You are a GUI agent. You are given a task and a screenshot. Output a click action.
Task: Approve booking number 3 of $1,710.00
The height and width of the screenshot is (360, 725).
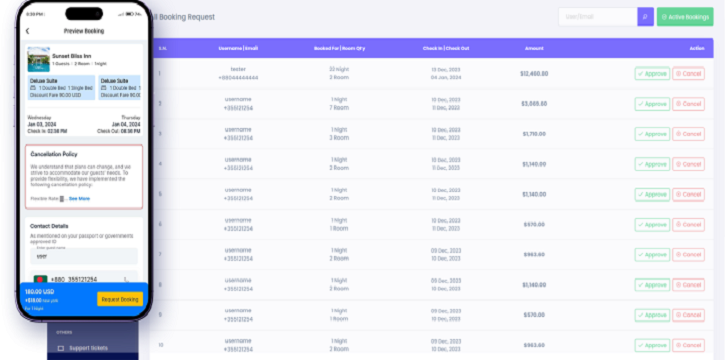tap(652, 134)
